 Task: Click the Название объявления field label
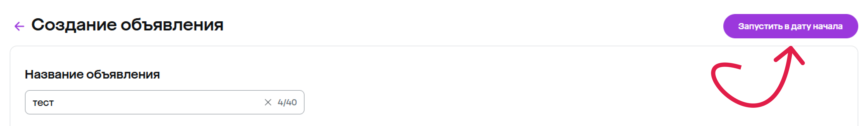(92, 74)
